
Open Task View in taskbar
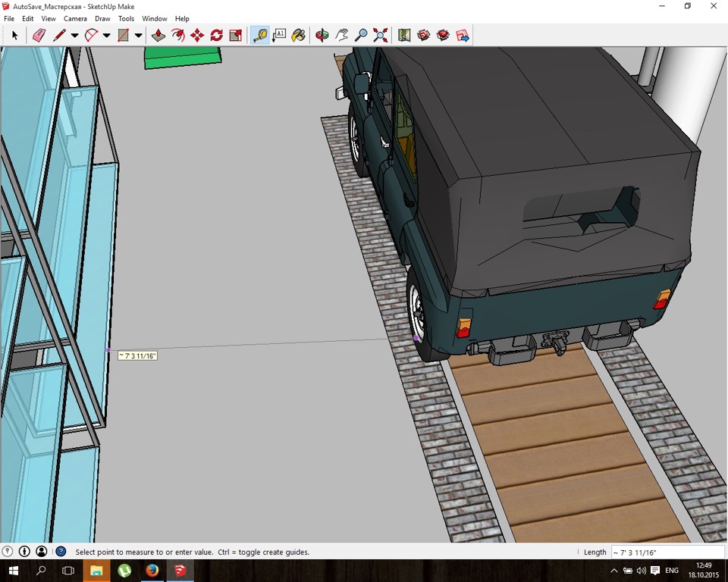click(67, 571)
